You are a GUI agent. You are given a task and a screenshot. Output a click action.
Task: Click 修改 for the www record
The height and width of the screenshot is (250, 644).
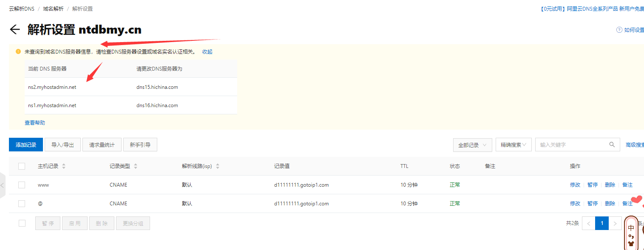coord(575,185)
